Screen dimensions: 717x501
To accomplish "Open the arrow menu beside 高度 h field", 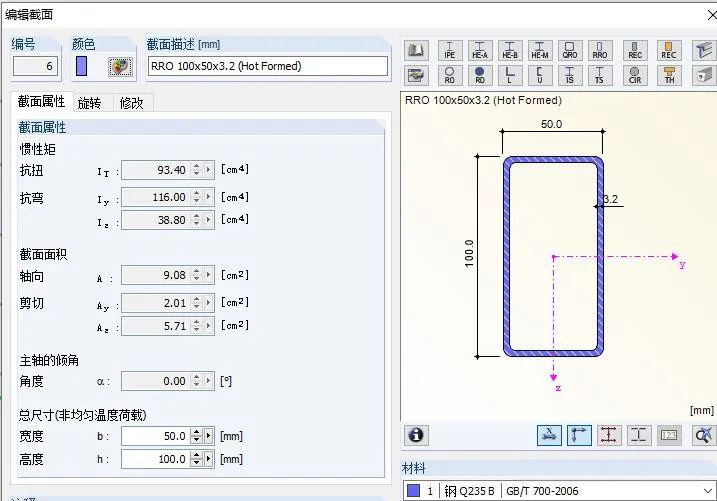I will click(209, 460).
